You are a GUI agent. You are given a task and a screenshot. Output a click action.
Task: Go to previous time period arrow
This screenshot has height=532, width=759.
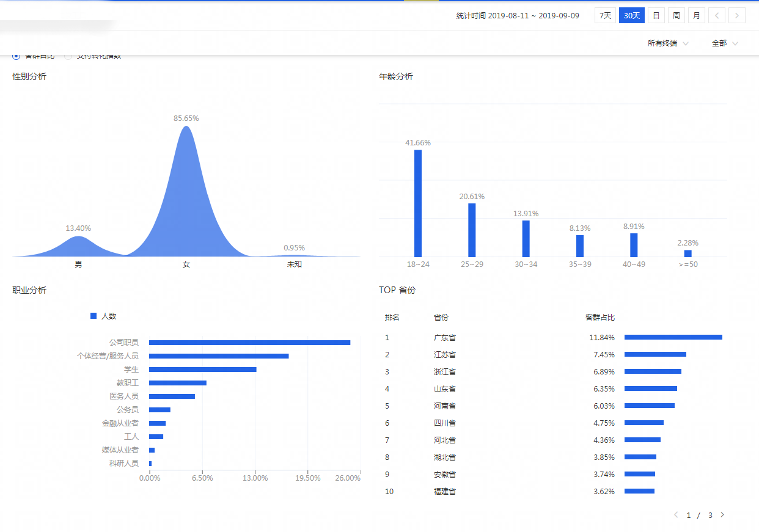pos(717,15)
